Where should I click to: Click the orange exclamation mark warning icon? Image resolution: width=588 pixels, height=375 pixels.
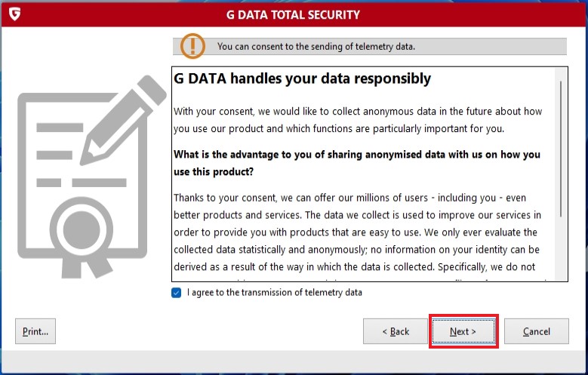192,46
